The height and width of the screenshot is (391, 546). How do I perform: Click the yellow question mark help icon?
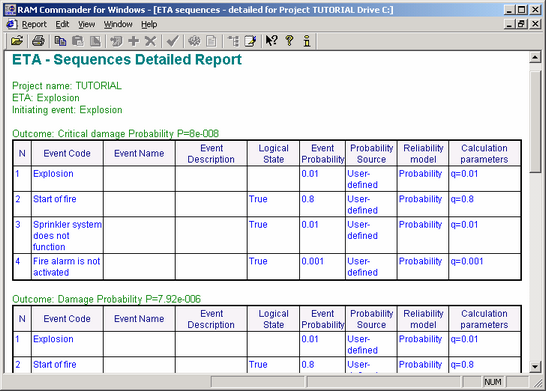coord(289,41)
